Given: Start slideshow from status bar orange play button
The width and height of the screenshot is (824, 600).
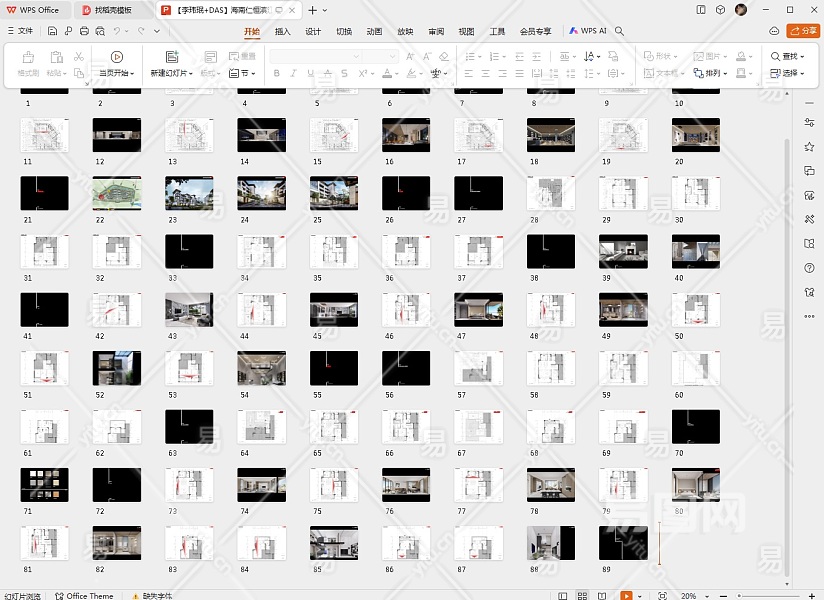Looking at the screenshot, I should (x=626, y=595).
